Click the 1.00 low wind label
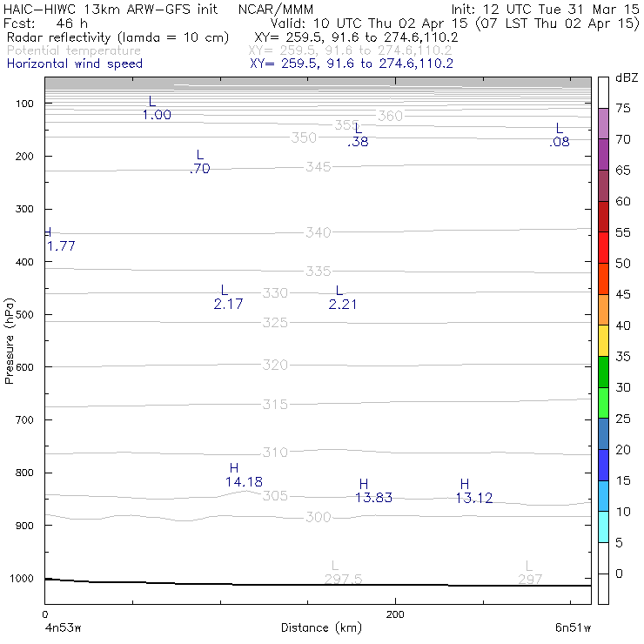Screen dimensions: 644x644 click(x=157, y=115)
